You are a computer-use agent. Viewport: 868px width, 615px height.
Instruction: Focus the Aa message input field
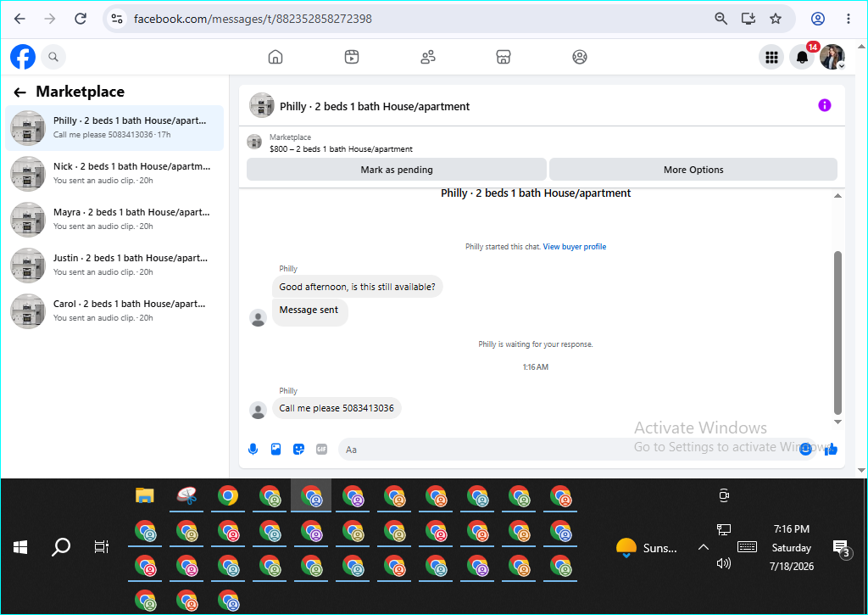pos(569,450)
